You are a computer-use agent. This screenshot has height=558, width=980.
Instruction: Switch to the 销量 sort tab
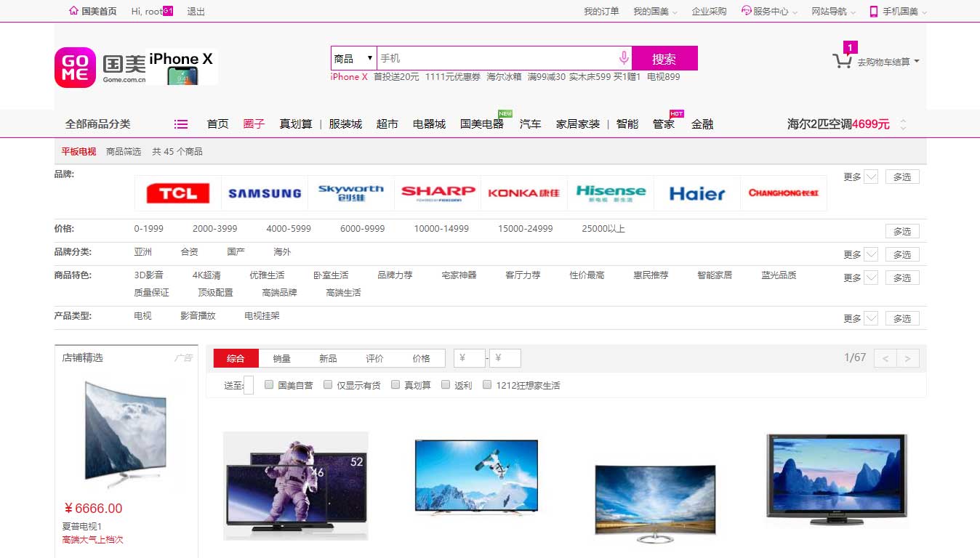click(x=281, y=358)
